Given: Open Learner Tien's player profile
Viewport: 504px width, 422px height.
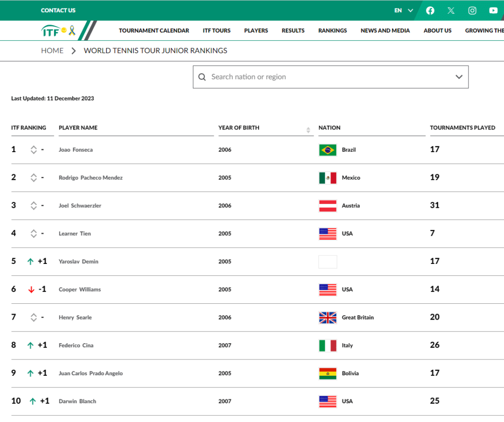Looking at the screenshot, I should (x=75, y=233).
